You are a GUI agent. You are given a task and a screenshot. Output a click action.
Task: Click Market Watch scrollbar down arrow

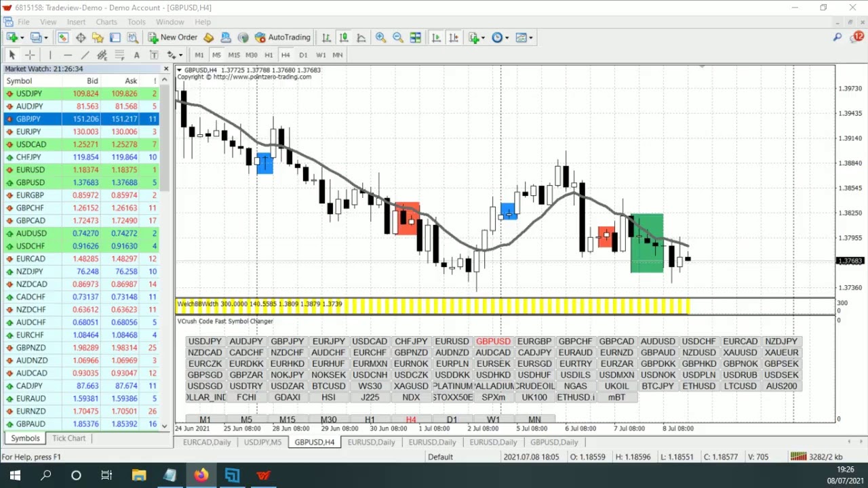point(165,426)
